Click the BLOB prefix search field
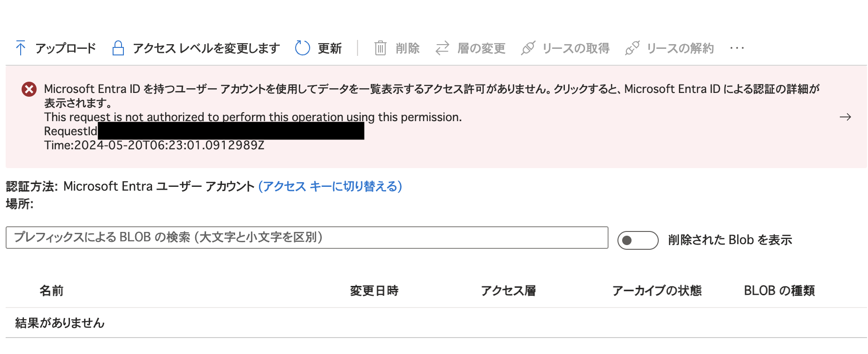Screen dimensions: 868x354 coord(307,238)
